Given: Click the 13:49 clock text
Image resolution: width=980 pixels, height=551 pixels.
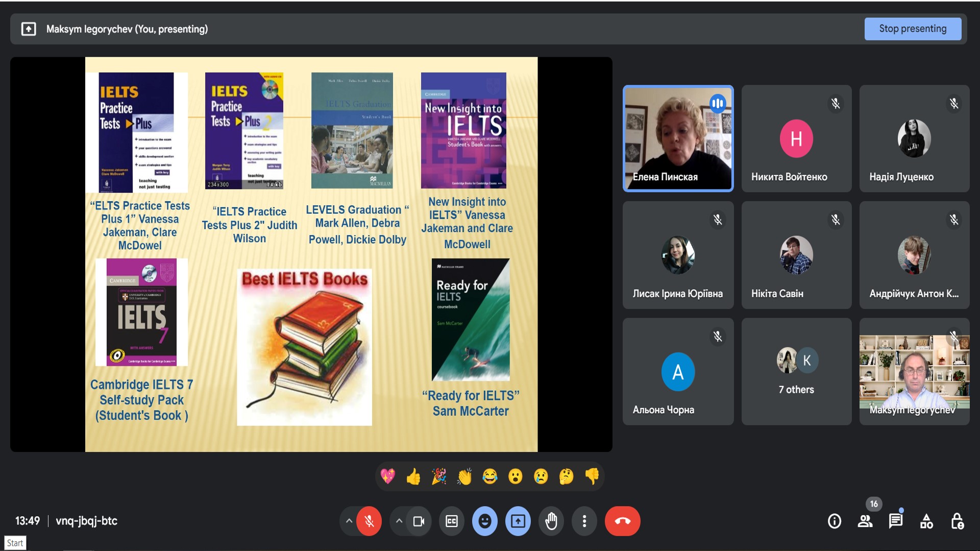Looking at the screenshot, I should pos(28,521).
